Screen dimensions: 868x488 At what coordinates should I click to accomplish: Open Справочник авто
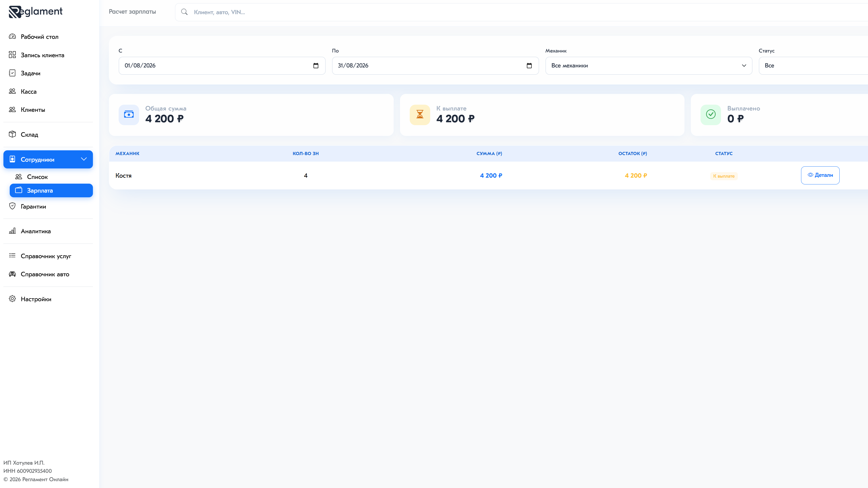(x=48, y=274)
